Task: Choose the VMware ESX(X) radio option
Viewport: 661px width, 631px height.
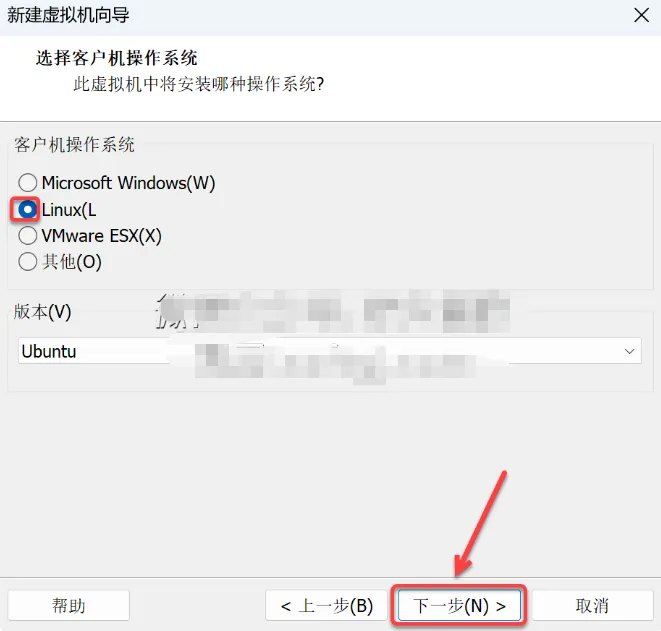Action: [x=27, y=236]
